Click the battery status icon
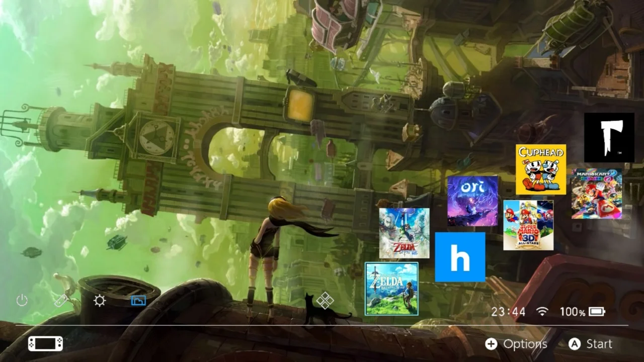This screenshot has height=362, width=644. [x=597, y=312]
